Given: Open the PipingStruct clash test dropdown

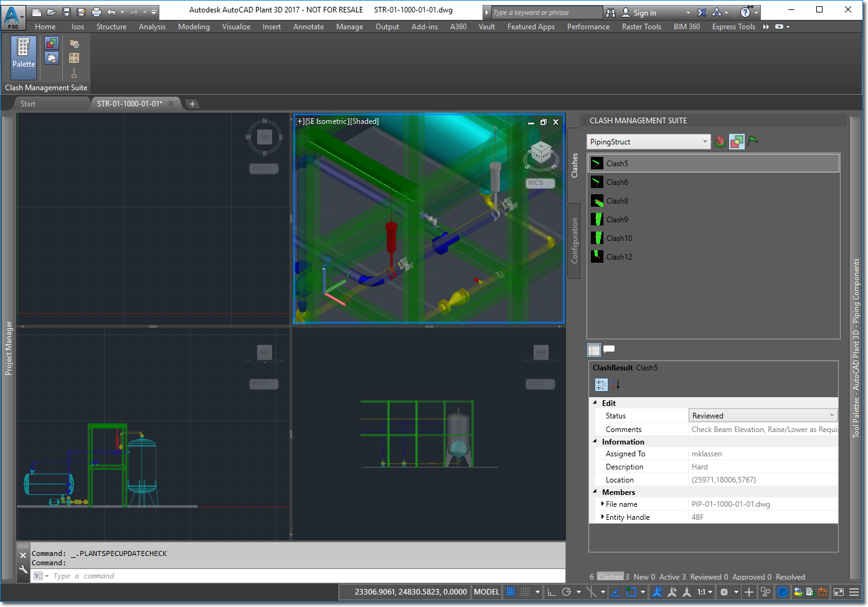Looking at the screenshot, I should click(x=705, y=141).
